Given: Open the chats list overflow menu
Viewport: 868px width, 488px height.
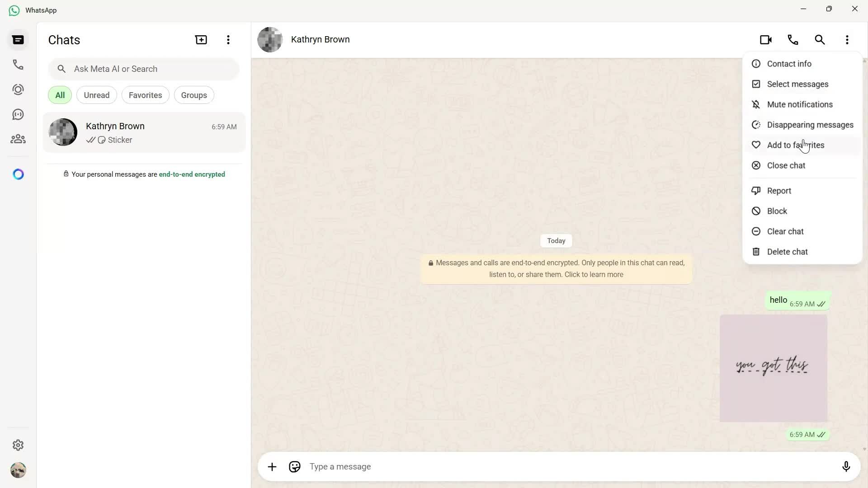Looking at the screenshot, I should tap(228, 40).
